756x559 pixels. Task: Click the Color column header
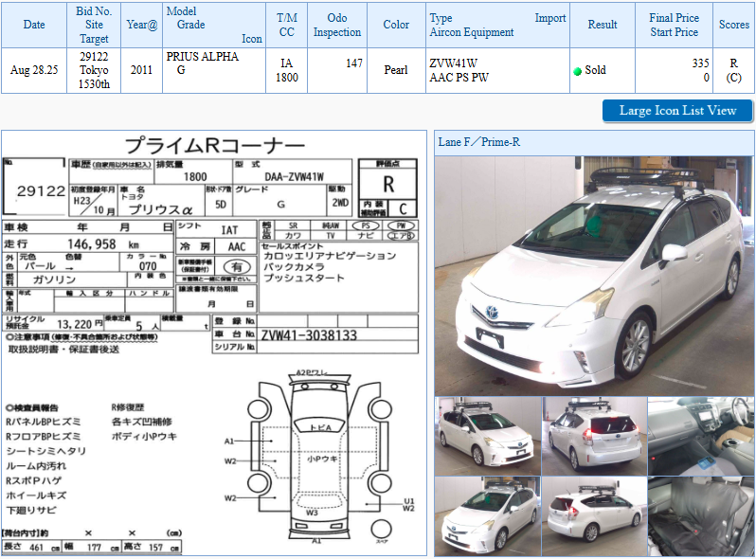tap(396, 25)
